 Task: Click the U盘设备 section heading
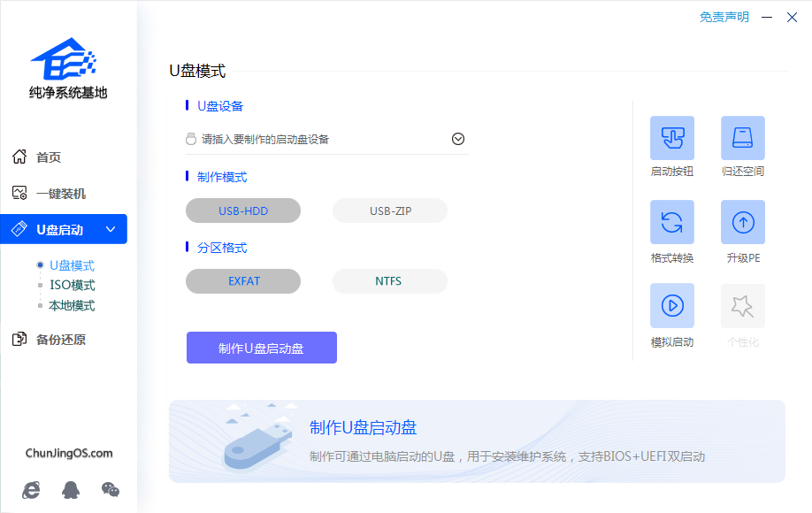pos(220,106)
